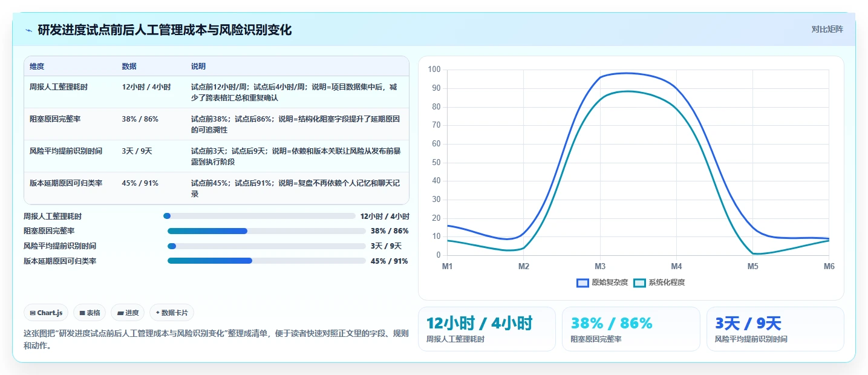Click progress value 3天 / 9天 beside bar

click(x=386, y=246)
